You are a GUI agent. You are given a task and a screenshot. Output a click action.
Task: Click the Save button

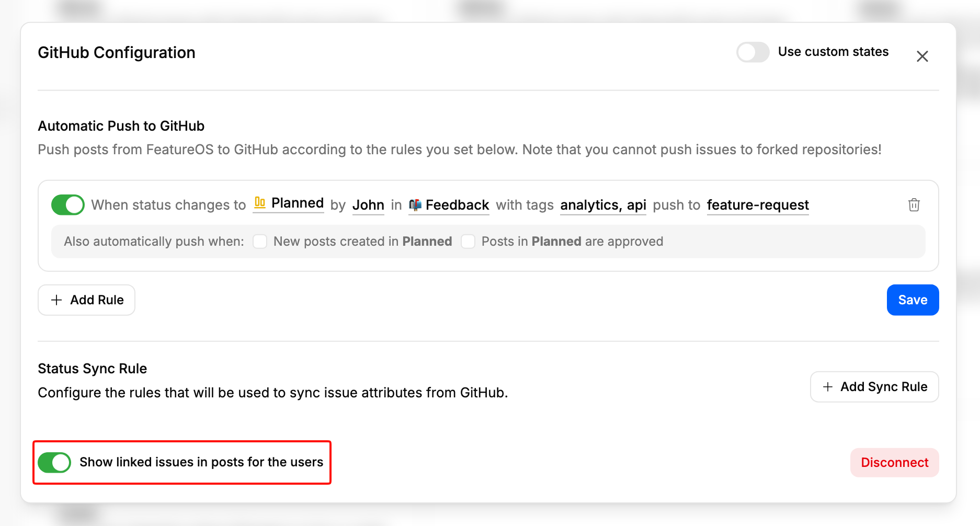click(913, 300)
